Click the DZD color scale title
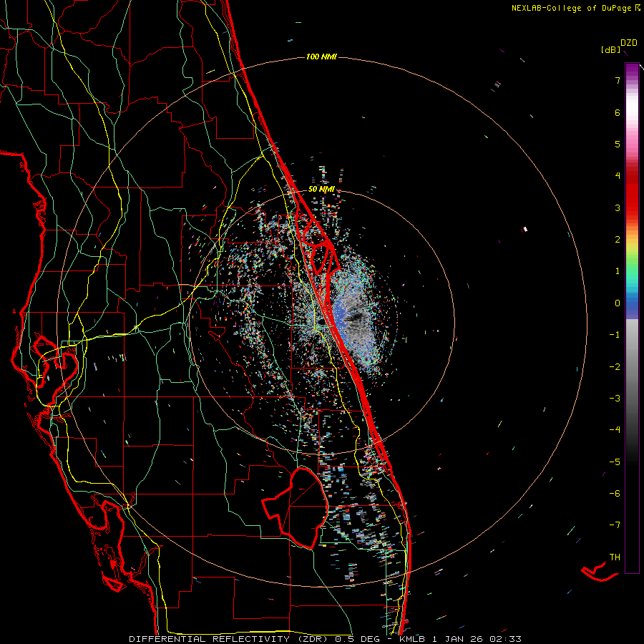 pyautogui.click(x=628, y=43)
